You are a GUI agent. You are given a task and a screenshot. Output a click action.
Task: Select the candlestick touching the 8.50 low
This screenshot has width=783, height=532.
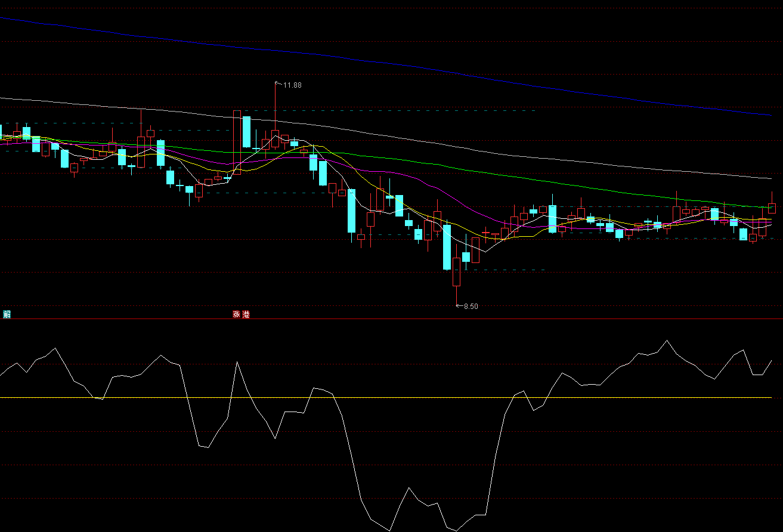[457, 272]
